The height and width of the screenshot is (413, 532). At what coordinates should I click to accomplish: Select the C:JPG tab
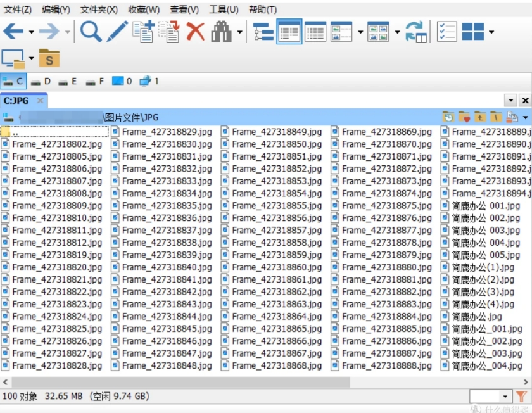click(16, 101)
